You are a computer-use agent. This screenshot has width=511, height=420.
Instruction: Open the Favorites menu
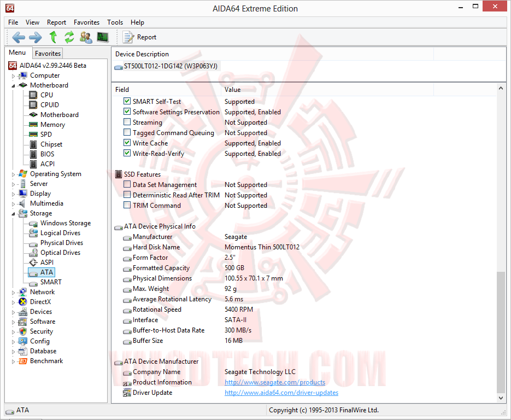(87, 22)
